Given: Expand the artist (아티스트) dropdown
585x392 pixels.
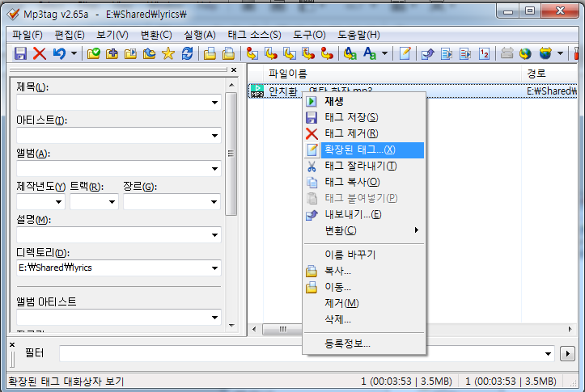Looking at the screenshot, I should pyautogui.click(x=214, y=136).
